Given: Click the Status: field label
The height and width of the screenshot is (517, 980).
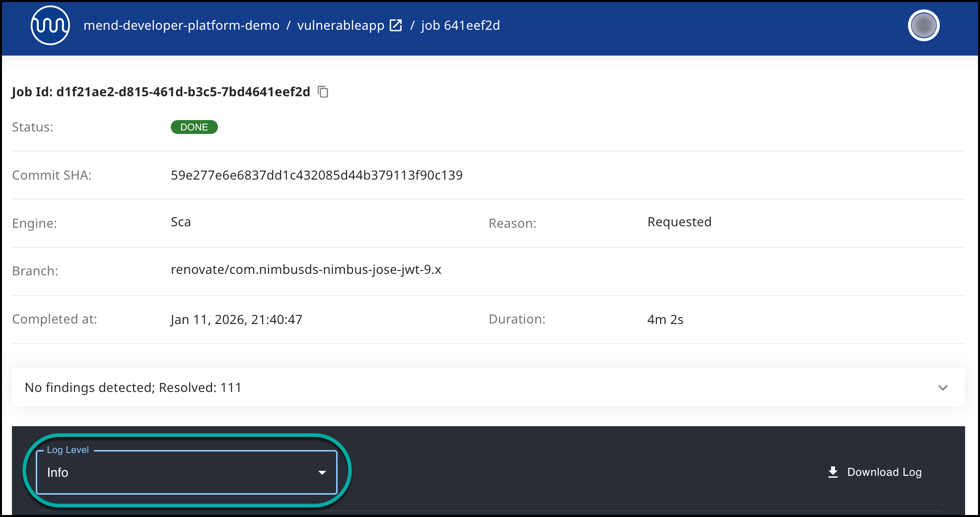Looking at the screenshot, I should coord(33,127).
